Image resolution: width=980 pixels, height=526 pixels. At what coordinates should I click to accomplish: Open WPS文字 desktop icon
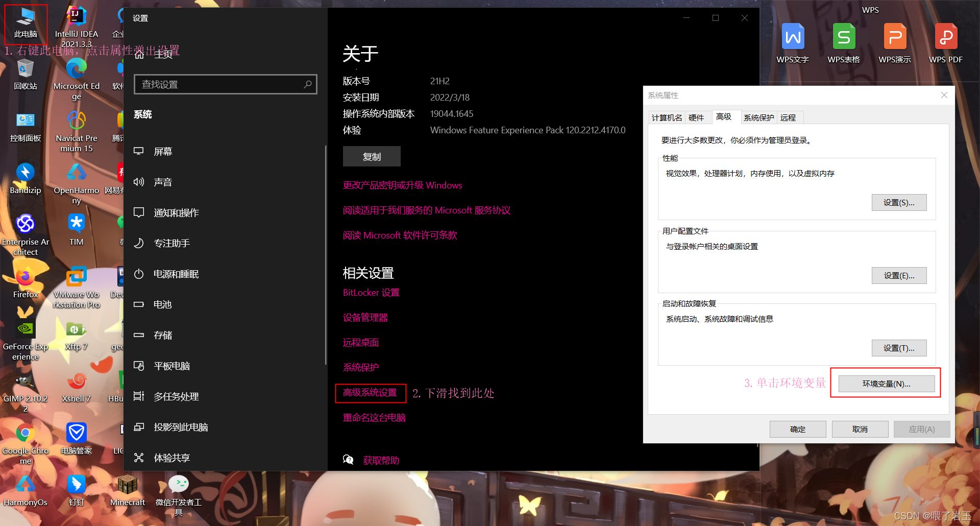793,43
